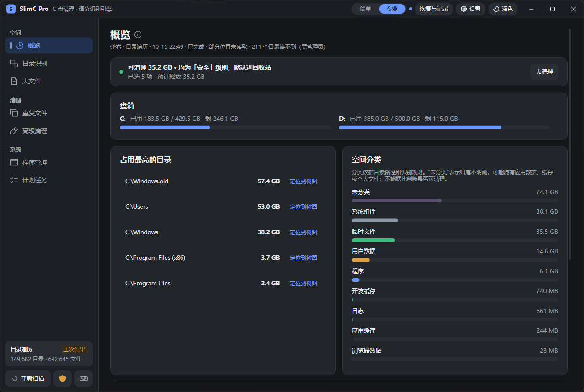This screenshot has width=584, height=392.
Task: Click the 大文件 file icon
Action: pos(14,81)
